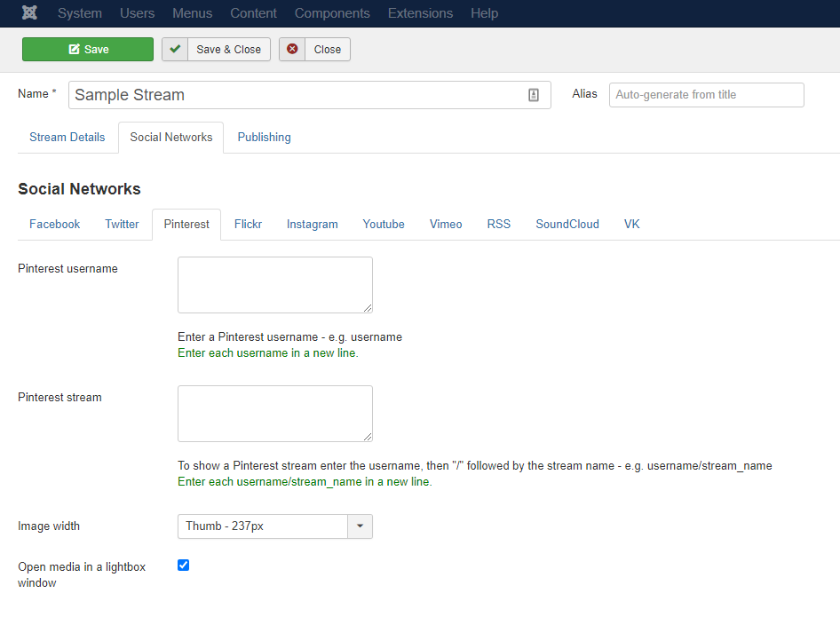Click the Image width label

point(49,526)
